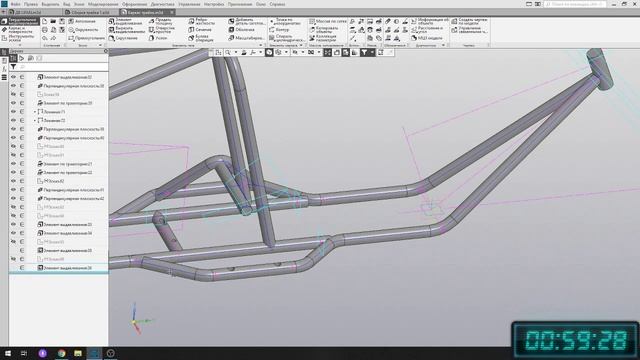This screenshot has width=640, height=360.
Task: Click the new document icon
Action: tap(45, 21)
